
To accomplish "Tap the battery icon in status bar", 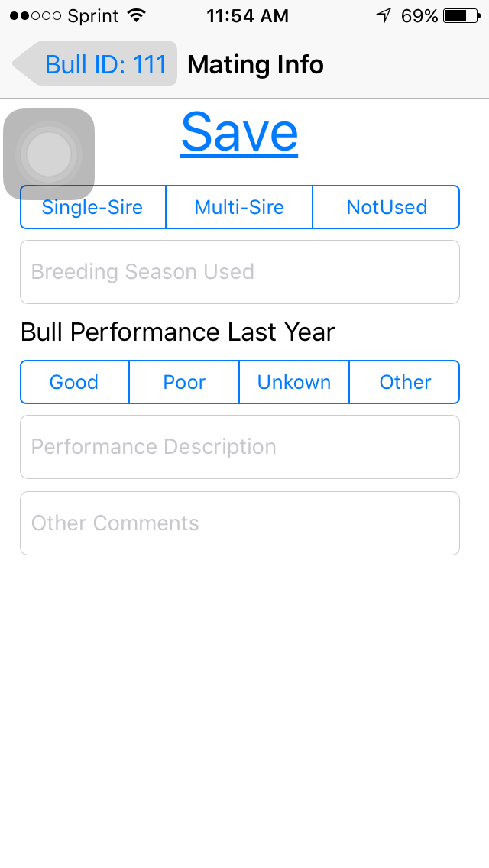I will [x=461, y=16].
